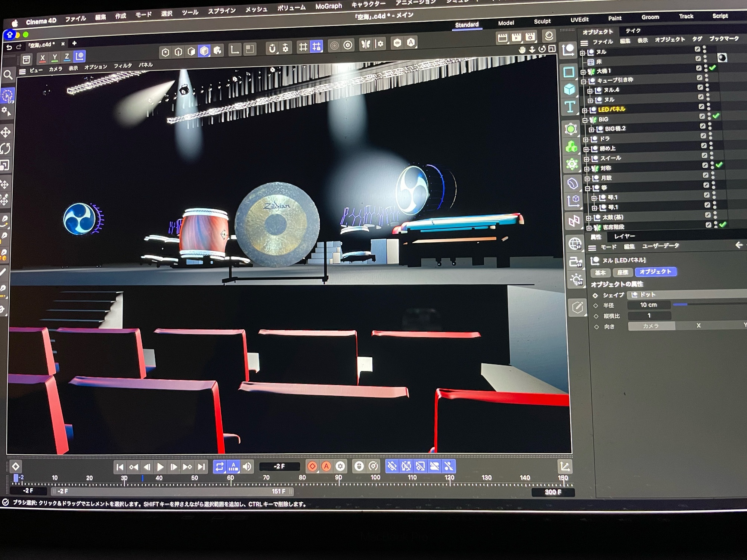Add Globe sky object icon

[575, 243]
